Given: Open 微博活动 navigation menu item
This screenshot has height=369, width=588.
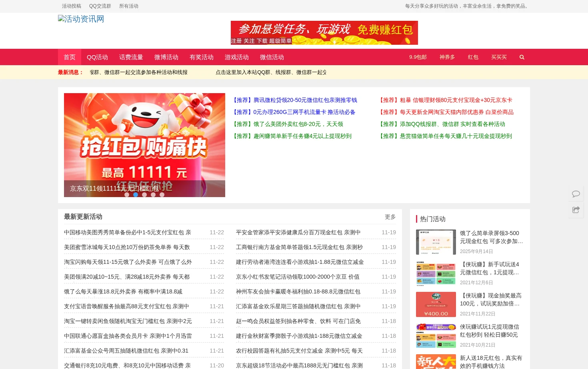Looking at the screenshot, I should 166,57.
